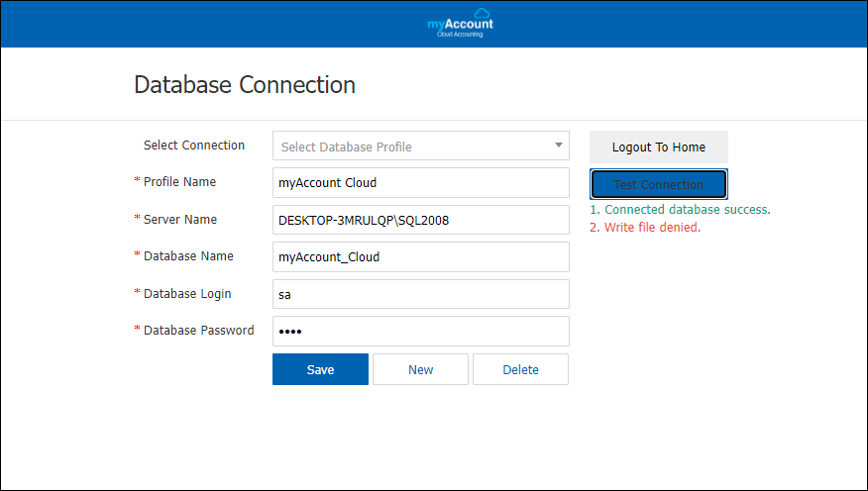Click the Profile Name label
868x491 pixels.
180,182
